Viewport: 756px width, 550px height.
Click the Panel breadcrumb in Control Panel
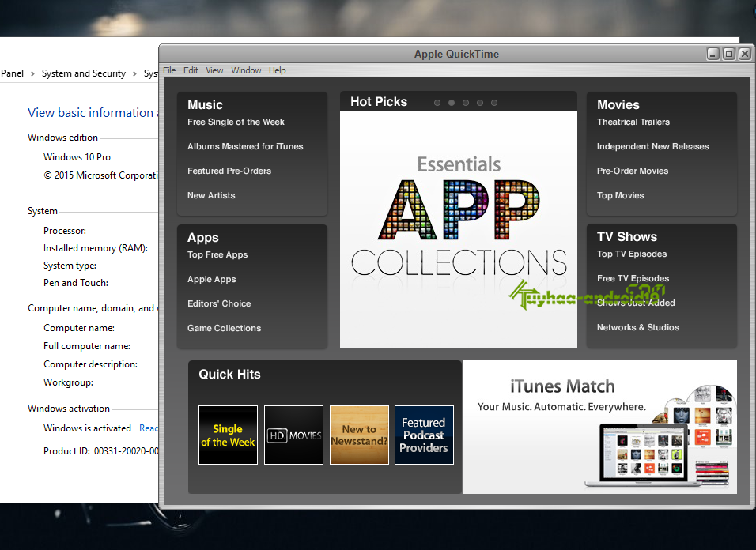[12, 73]
